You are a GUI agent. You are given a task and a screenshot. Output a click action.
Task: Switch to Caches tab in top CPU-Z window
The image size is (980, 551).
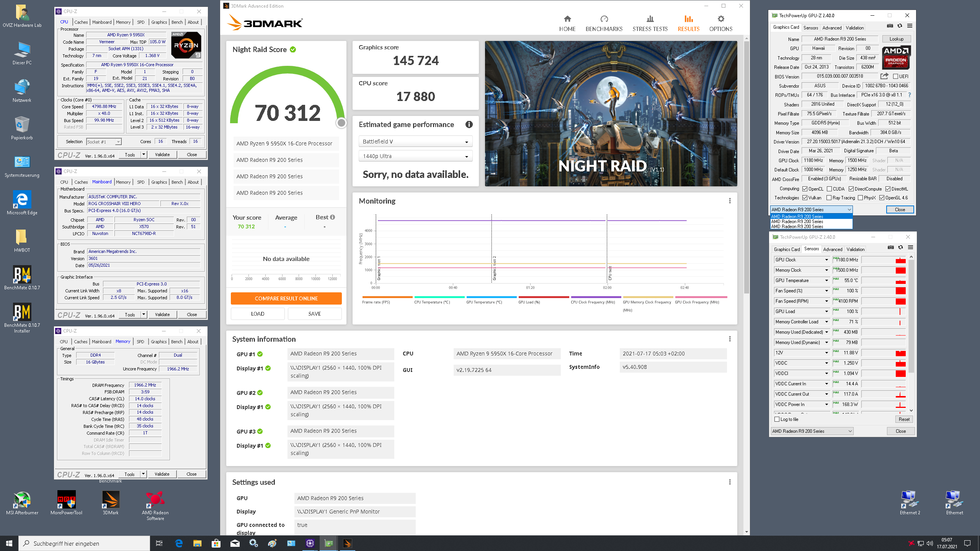pyautogui.click(x=81, y=22)
